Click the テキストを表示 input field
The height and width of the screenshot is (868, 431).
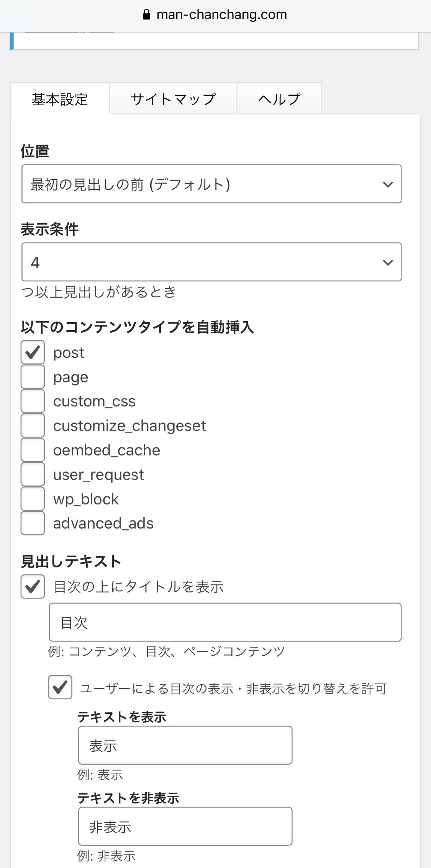(x=185, y=745)
